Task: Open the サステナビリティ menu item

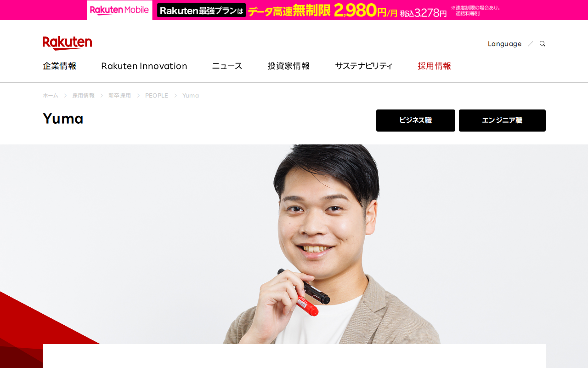Action: click(x=363, y=66)
